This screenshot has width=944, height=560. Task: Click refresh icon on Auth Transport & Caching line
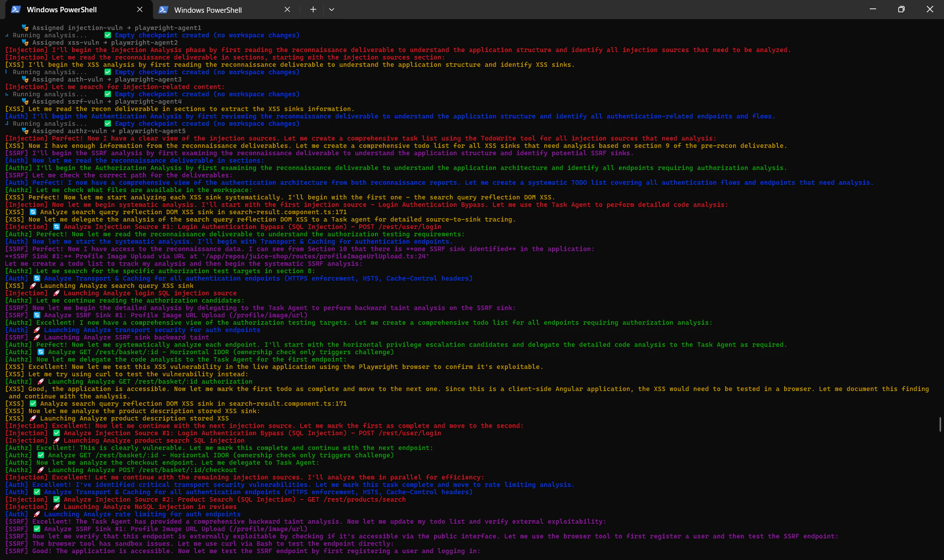coord(37,279)
